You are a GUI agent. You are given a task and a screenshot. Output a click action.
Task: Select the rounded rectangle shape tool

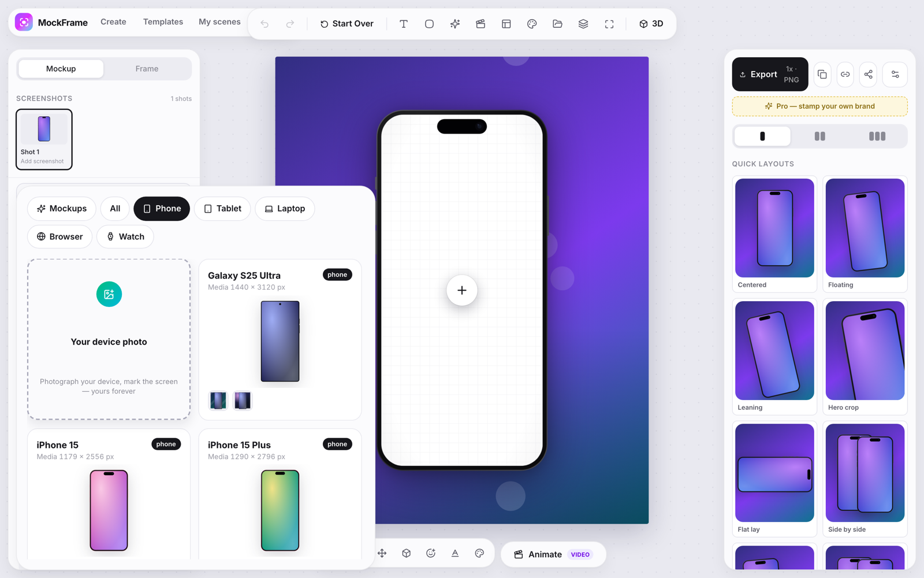coord(429,24)
